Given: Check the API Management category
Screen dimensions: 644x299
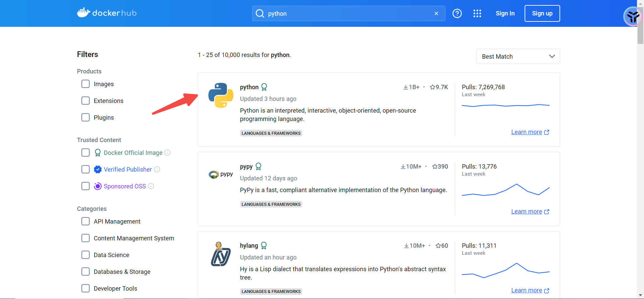Looking at the screenshot, I should [86, 221].
